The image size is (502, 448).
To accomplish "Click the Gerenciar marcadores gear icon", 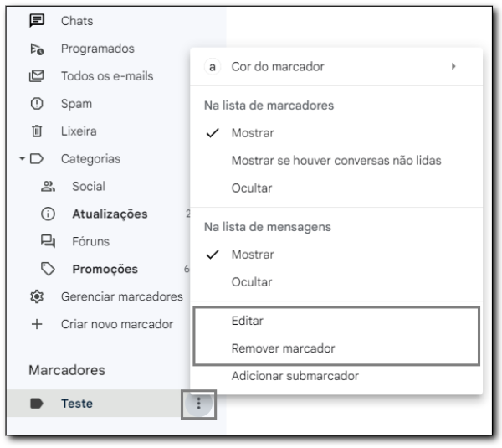I will tap(37, 296).
